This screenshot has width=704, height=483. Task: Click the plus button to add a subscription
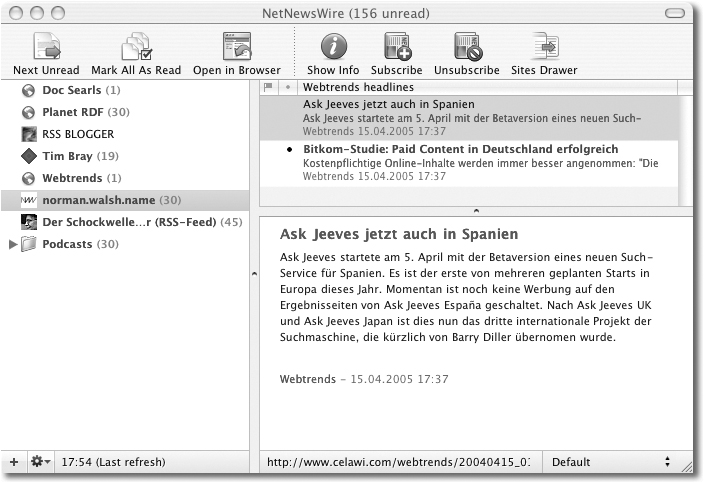(x=14, y=462)
